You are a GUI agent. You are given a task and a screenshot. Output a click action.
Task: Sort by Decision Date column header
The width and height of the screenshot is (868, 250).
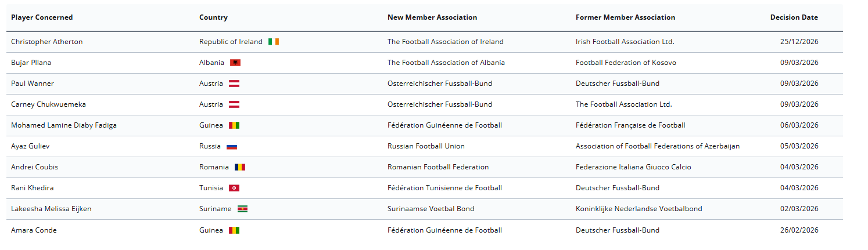pyautogui.click(x=794, y=17)
